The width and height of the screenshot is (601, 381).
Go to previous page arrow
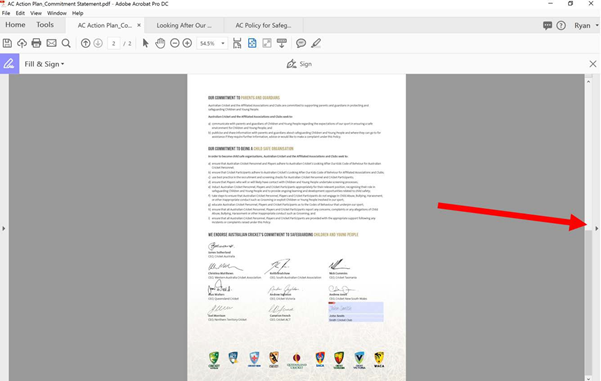point(85,43)
